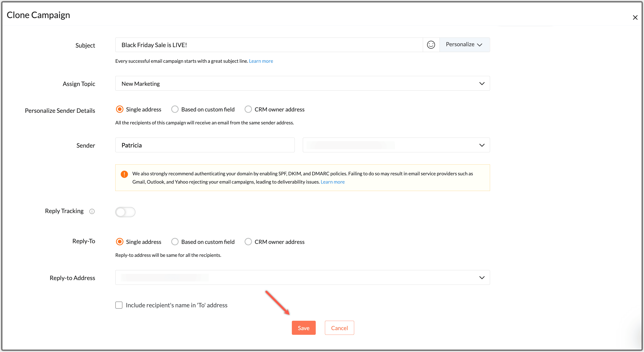Choose Reply-To 'CRM owner address'
Image resolution: width=644 pixels, height=352 pixels.
248,242
